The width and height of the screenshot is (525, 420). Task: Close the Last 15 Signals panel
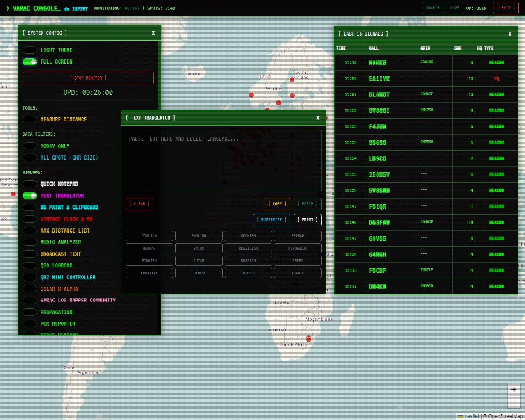point(510,34)
